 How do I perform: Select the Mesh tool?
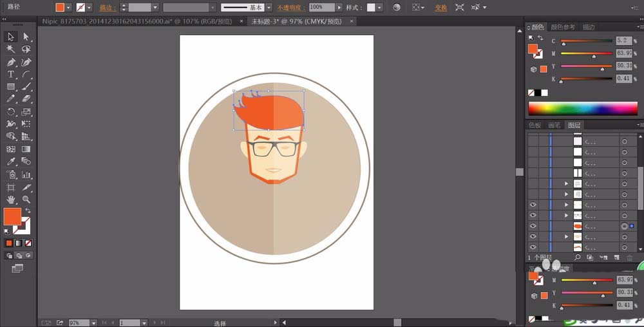tap(11, 149)
